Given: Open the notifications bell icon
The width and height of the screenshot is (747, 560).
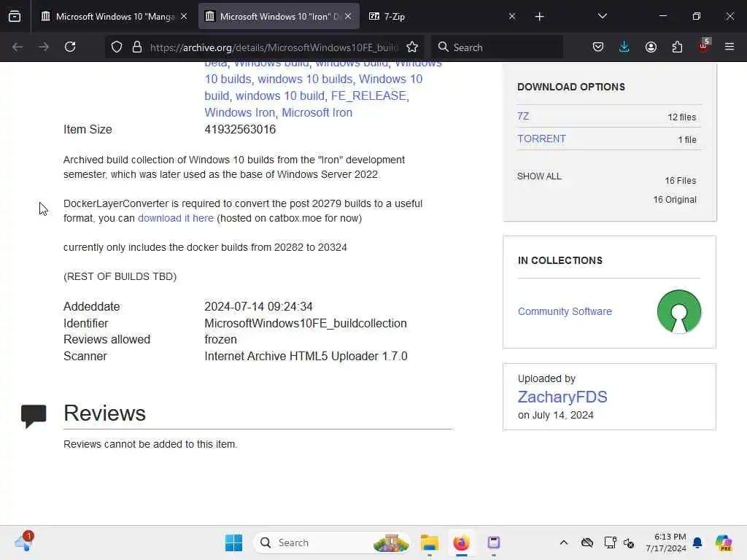Looking at the screenshot, I should 697,542.
